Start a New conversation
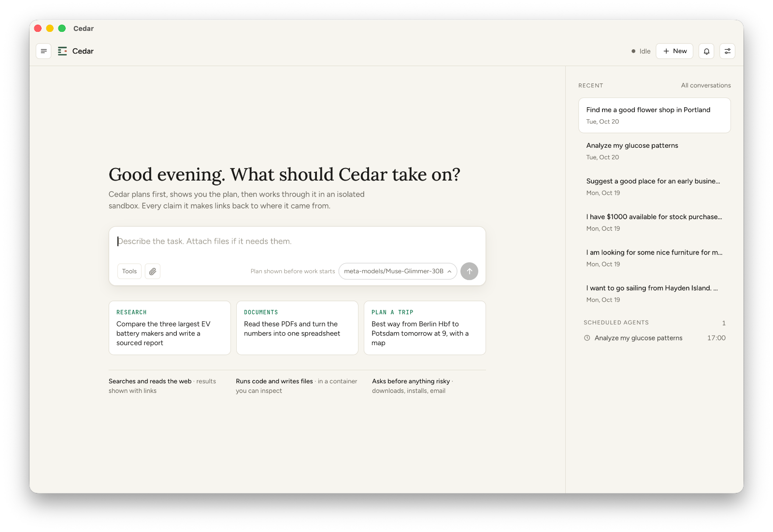The image size is (773, 532). [x=674, y=51]
